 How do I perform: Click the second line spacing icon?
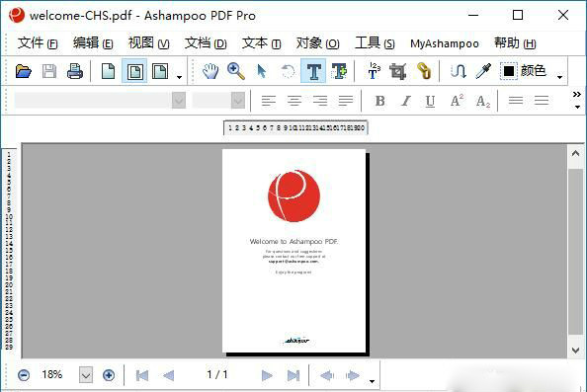542,101
